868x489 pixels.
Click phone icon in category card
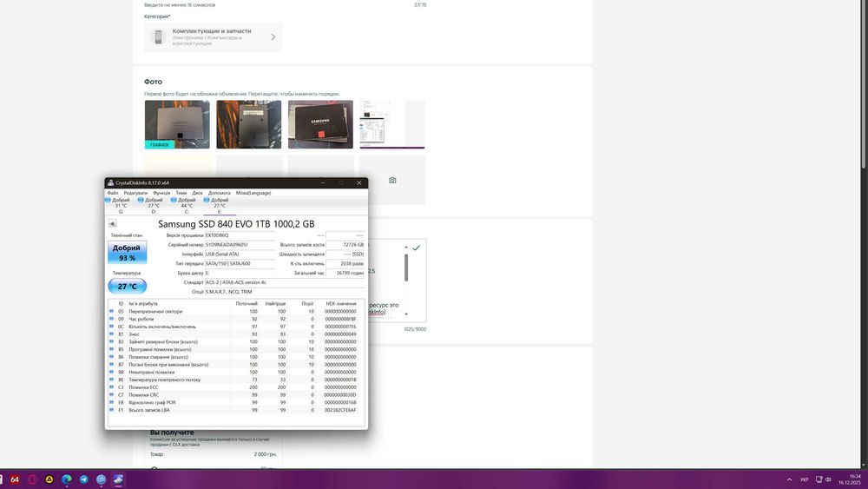[158, 37]
